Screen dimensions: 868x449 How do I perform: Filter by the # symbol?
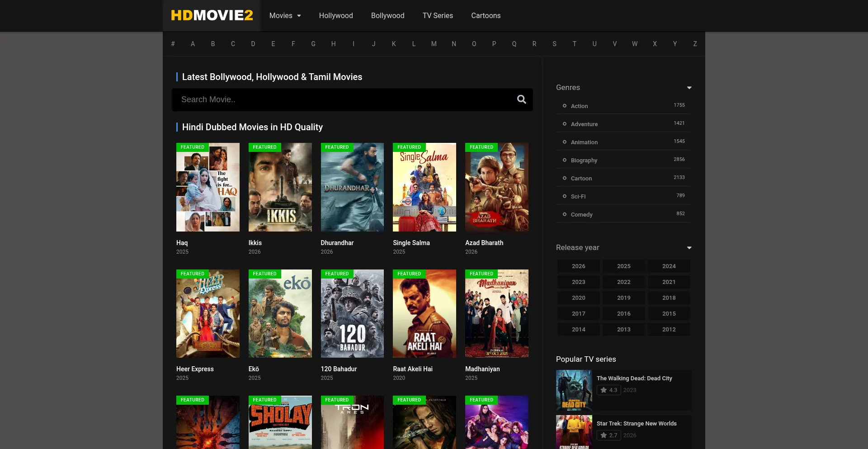[x=173, y=44]
